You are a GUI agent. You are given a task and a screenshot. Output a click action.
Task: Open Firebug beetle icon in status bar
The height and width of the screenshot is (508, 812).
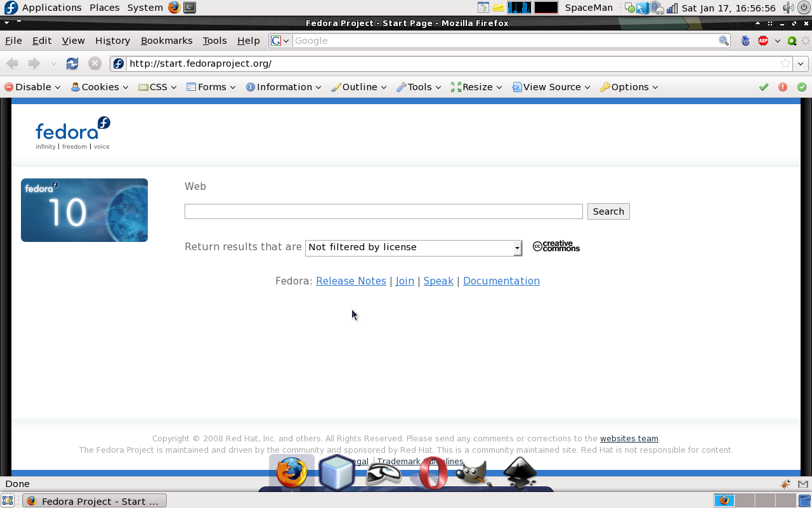[786, 484]
